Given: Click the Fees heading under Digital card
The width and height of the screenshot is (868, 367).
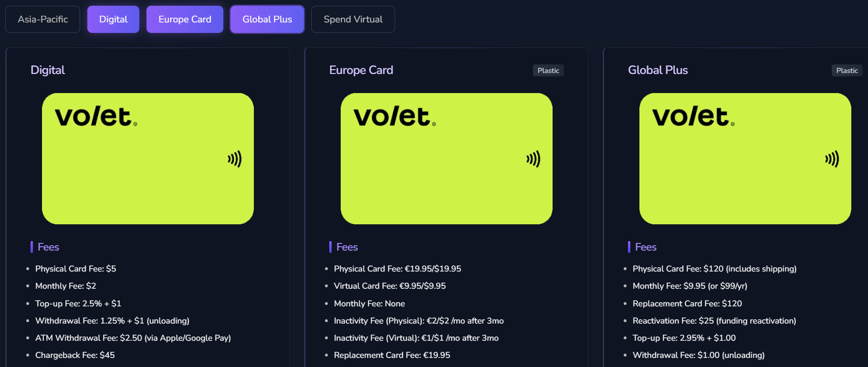Looking at the screenshot, I should tap(48, 247).
